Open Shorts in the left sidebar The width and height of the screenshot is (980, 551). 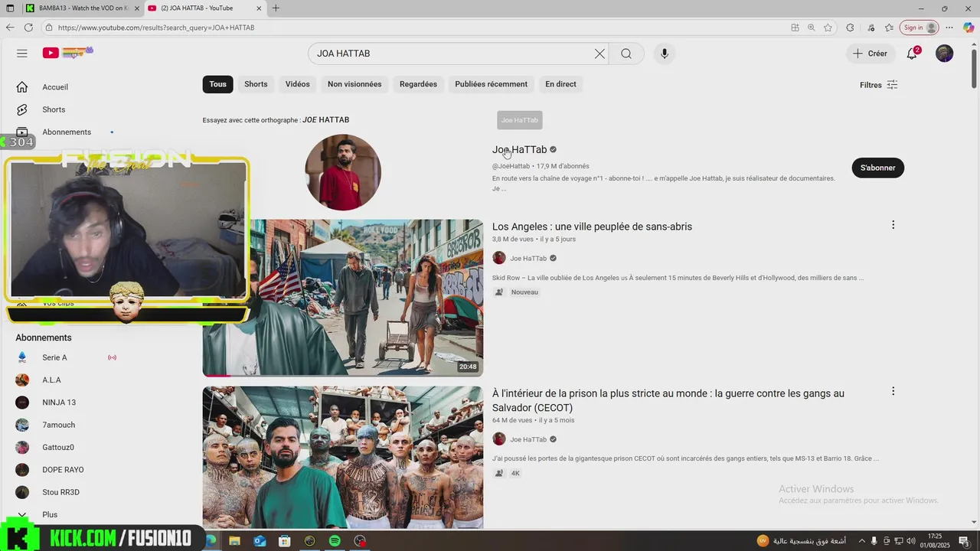[54, 109]
